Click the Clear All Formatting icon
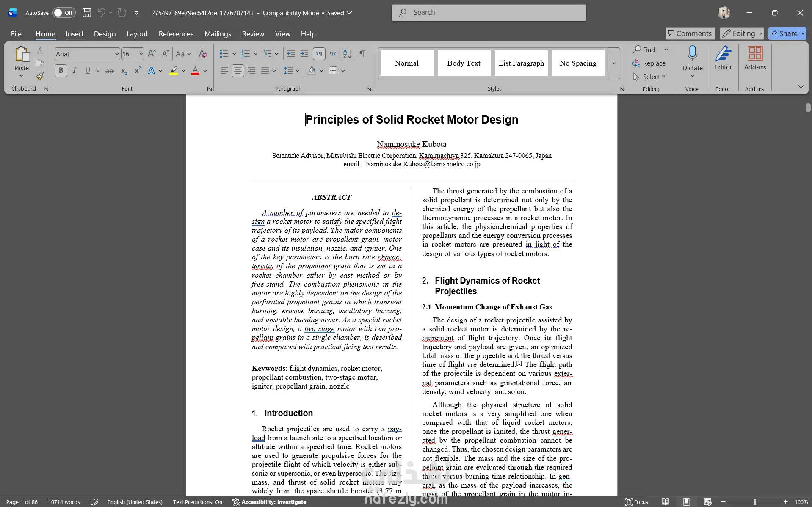Screen dimensions: 812x507 (x=203, y=54)
